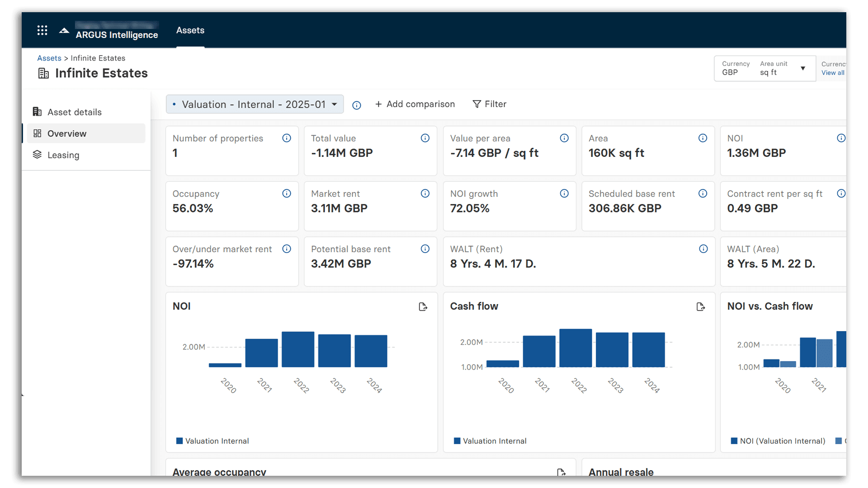The image size is (868, 488).
Task: Click the info icon on the Total value card
Action: tap(425, 138)
